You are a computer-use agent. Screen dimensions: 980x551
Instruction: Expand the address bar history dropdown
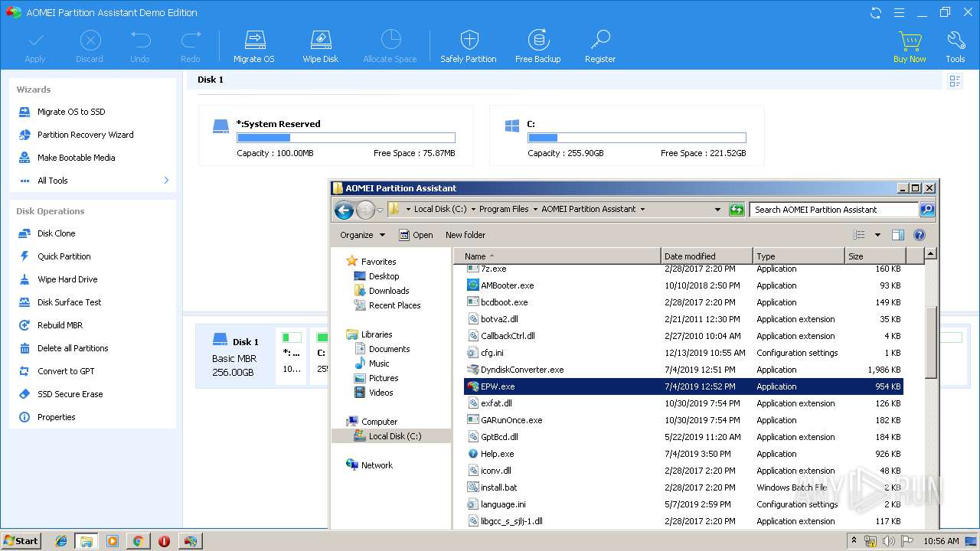717,210
